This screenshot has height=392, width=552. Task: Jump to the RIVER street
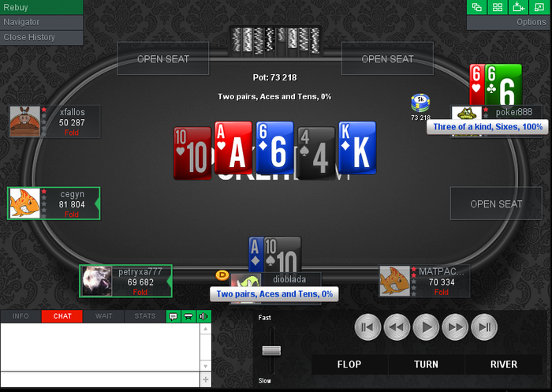point(504,364)
